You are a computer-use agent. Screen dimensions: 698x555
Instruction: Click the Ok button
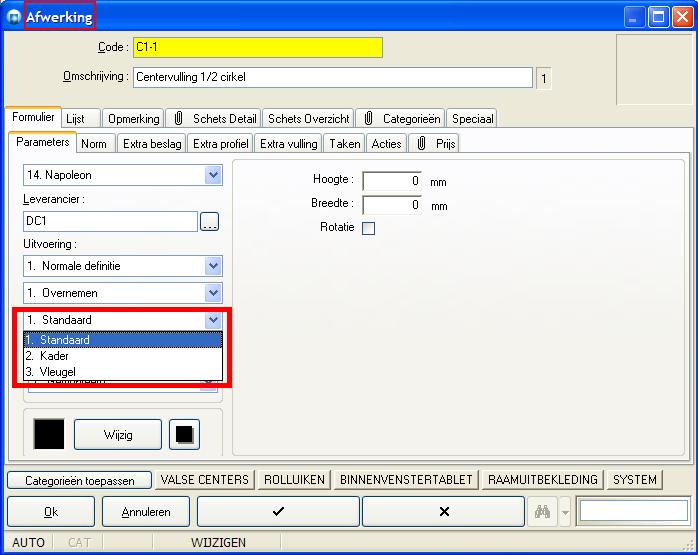coord(51,512)
